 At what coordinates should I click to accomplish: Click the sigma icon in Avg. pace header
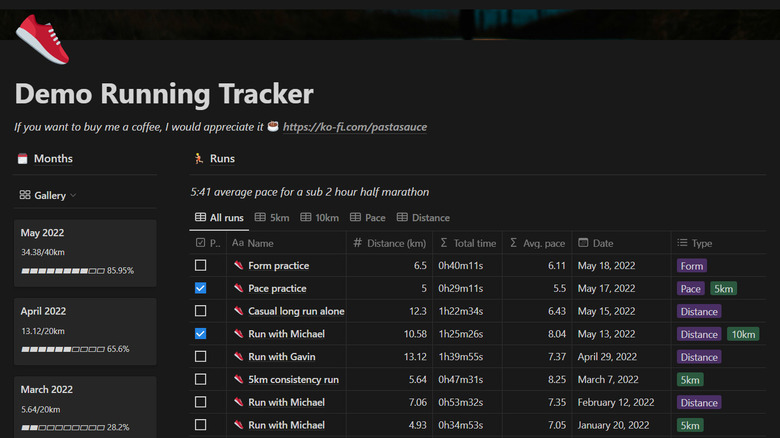(514, 243)
